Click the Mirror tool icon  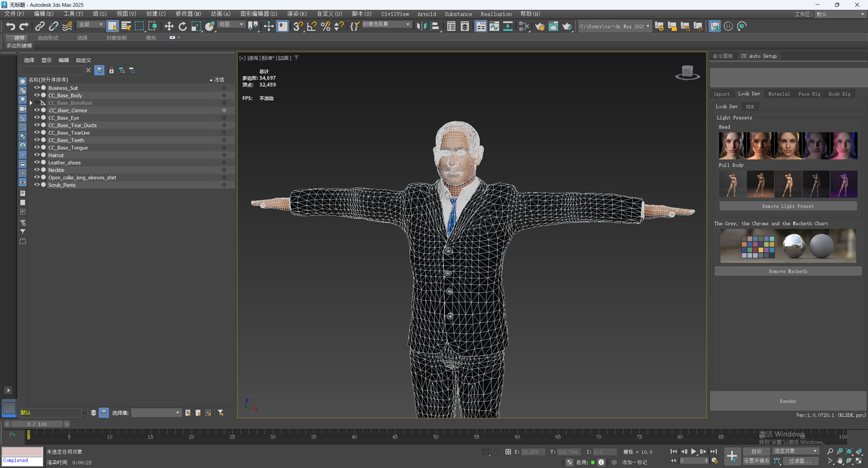pyautogui.click(x=421, y=26)
